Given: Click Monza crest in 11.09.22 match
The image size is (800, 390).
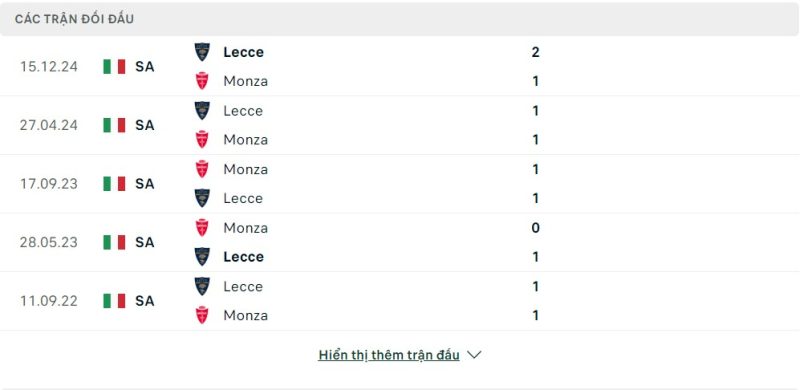Looking at the screenshot, I should point(202,315).
